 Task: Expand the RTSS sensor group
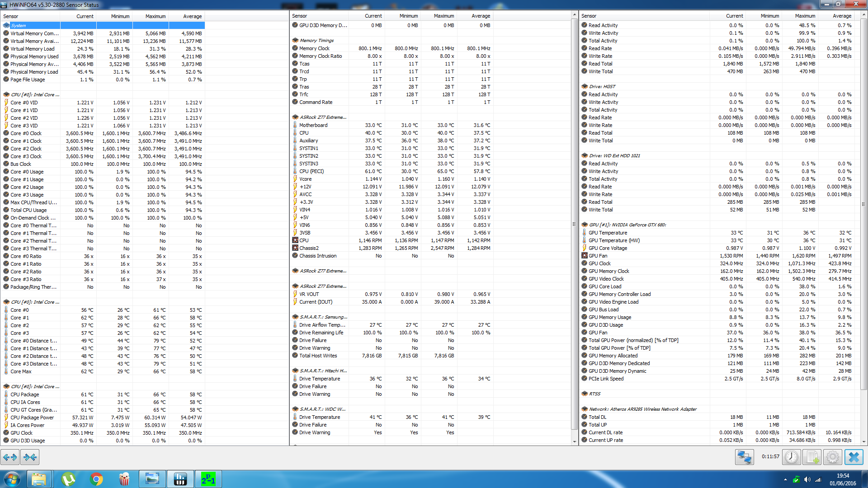[594, 394]
